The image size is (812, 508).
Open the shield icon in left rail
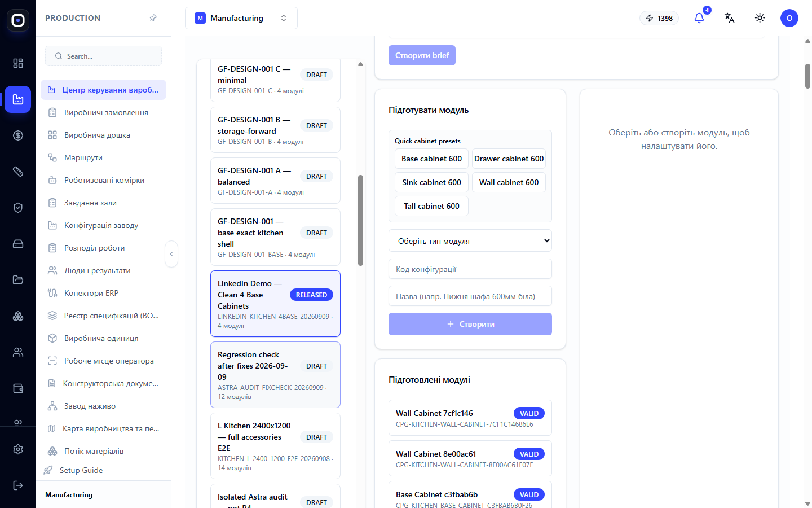pos(18,208)
